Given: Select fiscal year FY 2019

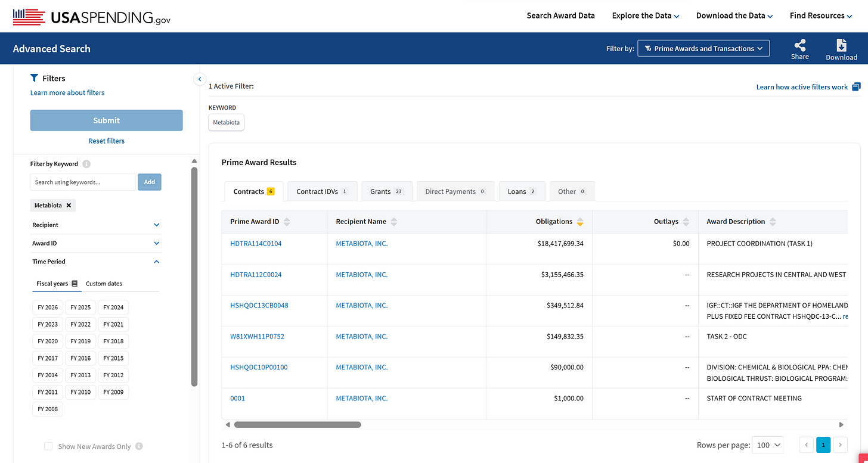Looking at the screenshot, I should (x=80, y=341).
